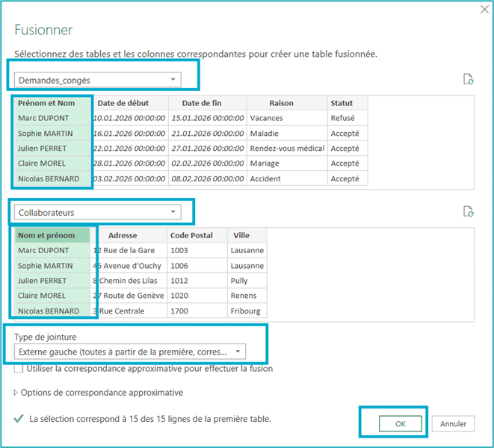Select the Adresse column header

pyautogui.click(x=129, y=235)
